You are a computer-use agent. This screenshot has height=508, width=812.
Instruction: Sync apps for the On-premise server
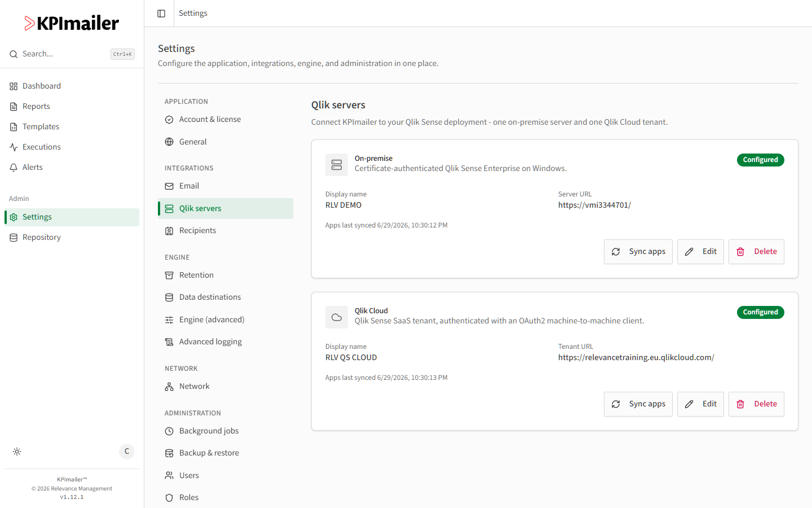point(638,252)
